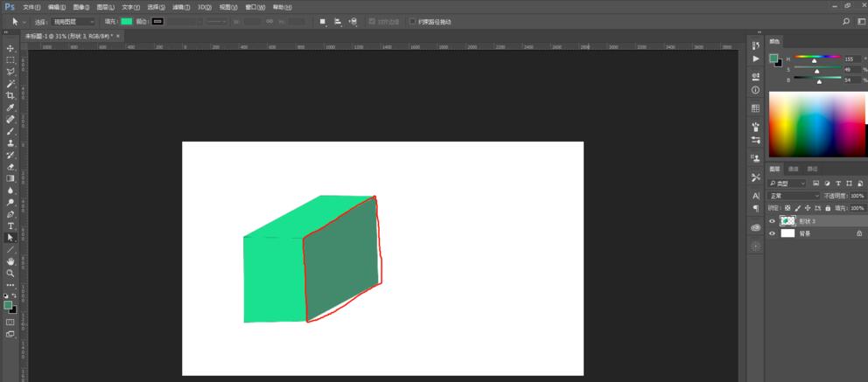
Task: Select the Eraser tool
Action: [10, 166]
